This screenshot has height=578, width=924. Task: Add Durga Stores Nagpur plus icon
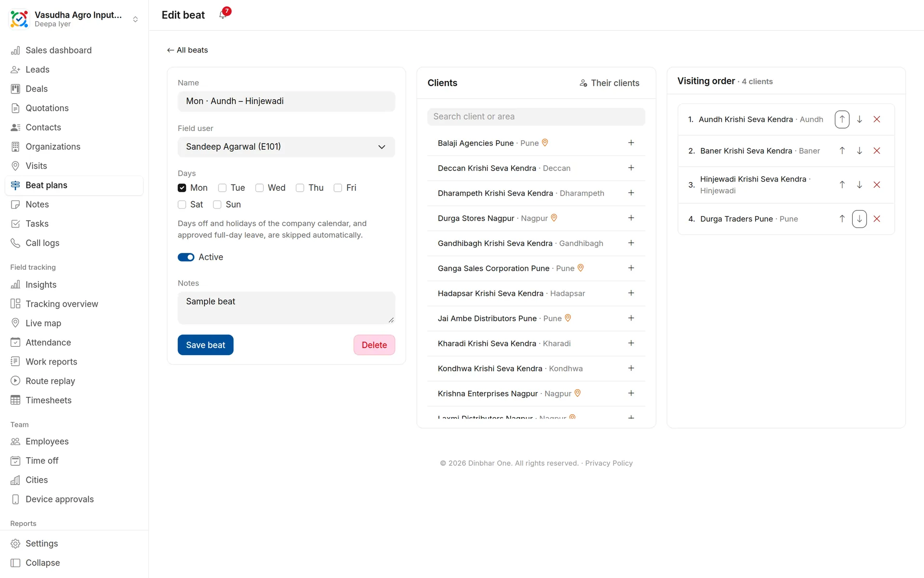(631, 218)
